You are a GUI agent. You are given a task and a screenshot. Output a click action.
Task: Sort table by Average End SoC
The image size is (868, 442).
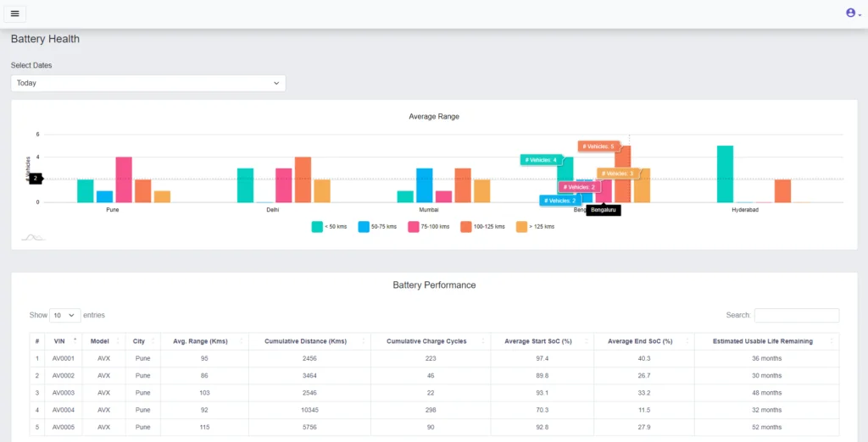[640, 341]
